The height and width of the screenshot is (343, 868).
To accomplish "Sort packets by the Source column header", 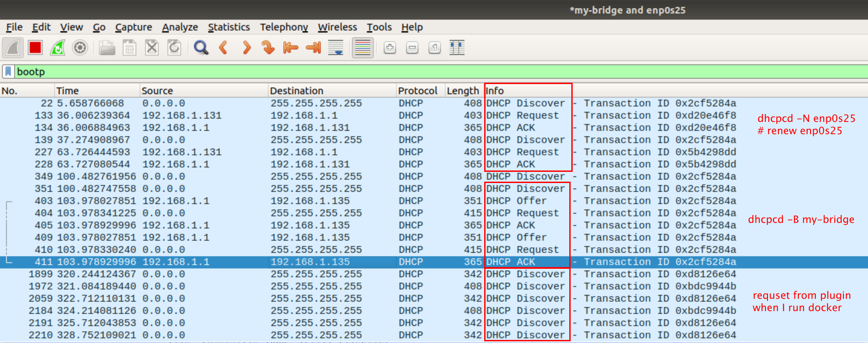I will 204,91.
